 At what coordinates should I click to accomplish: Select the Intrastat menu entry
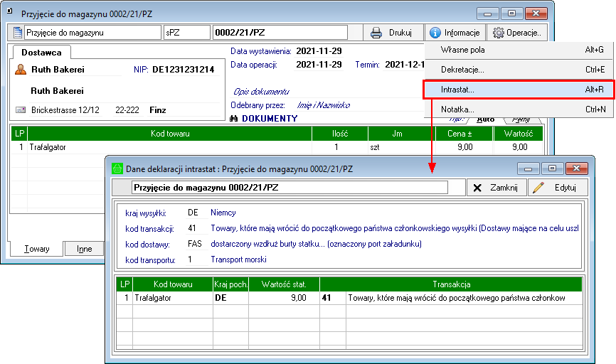click(457, 90)
